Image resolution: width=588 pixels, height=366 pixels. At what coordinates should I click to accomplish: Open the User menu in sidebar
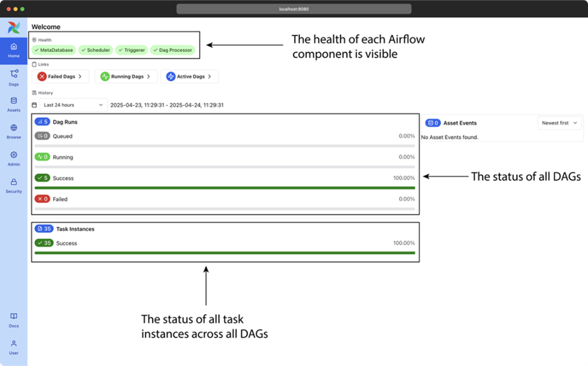[14, 347]
